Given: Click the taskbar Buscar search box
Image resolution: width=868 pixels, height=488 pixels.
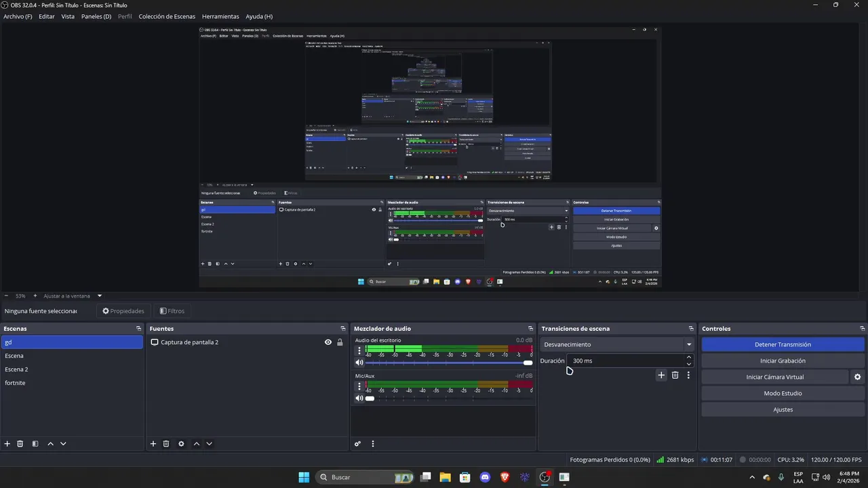Looking at the screenshot, I should click(x=365, y=477).
